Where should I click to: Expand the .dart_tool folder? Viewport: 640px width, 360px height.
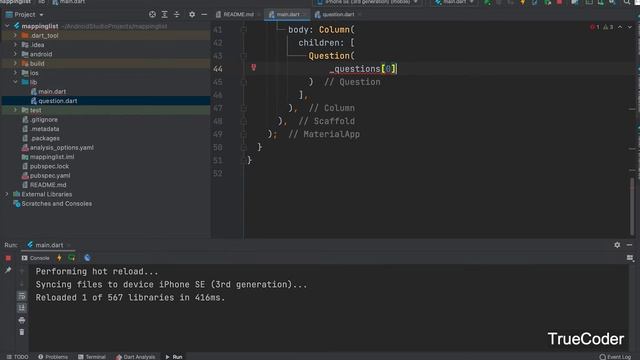point(16,36)
